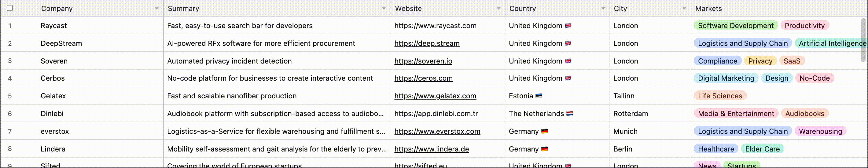Click the Elder Care market tag

click(762, 149)
